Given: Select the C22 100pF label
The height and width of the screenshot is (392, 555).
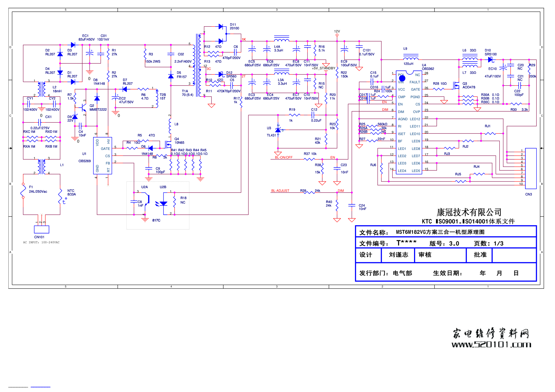Looking at the screenshot, I should [x=519, y=93].
